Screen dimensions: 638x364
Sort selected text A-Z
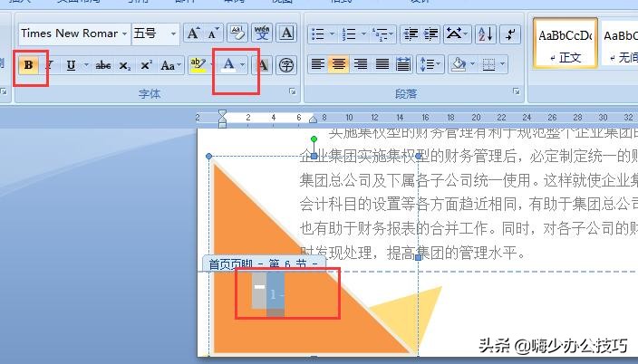[486, 34]
